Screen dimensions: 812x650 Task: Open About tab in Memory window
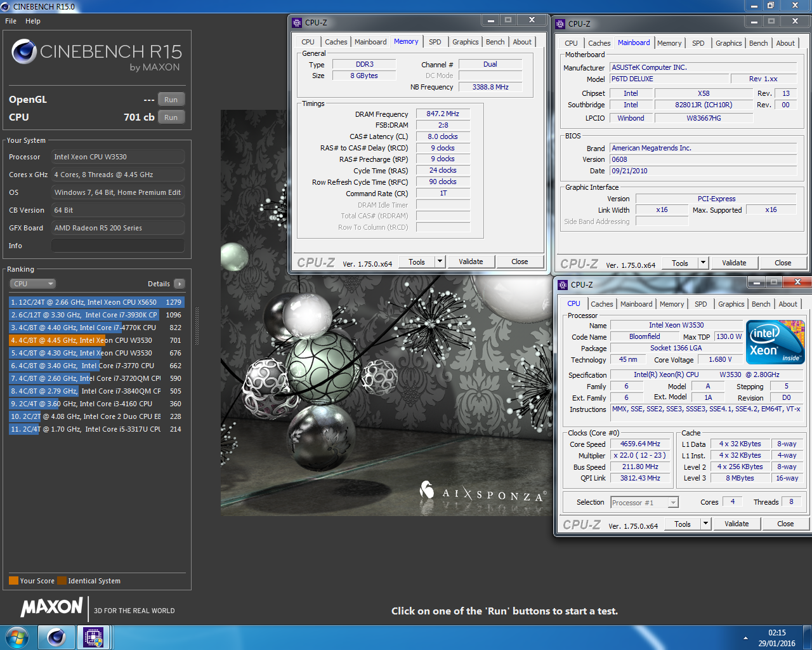tap(522, 42)
